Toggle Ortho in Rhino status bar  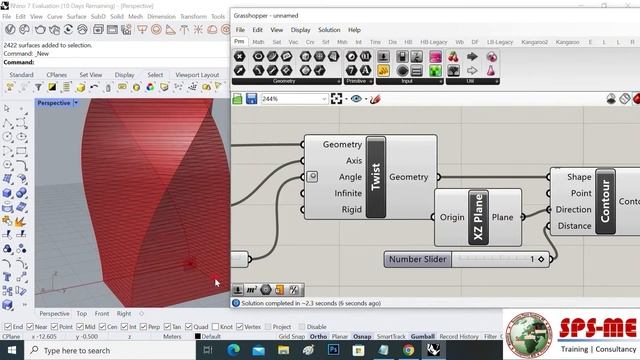pos(318,336)
